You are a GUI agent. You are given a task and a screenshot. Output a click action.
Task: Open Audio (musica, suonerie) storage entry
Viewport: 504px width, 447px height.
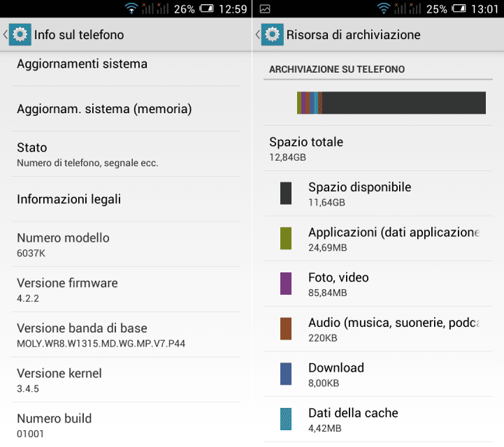378,329
